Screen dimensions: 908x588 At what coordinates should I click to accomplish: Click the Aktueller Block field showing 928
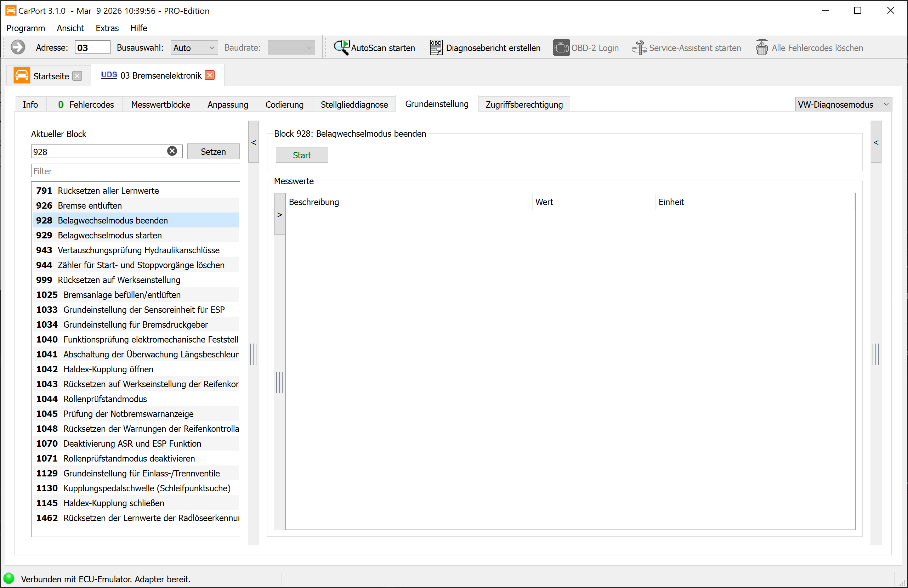click(107, 152)
